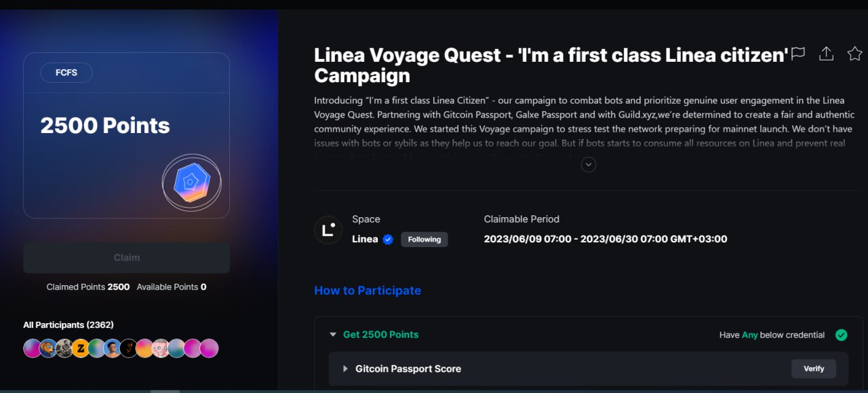Open the yellow Z participant avatar
The width and height of the screenshot is (868, 393).
pos(80,348)
